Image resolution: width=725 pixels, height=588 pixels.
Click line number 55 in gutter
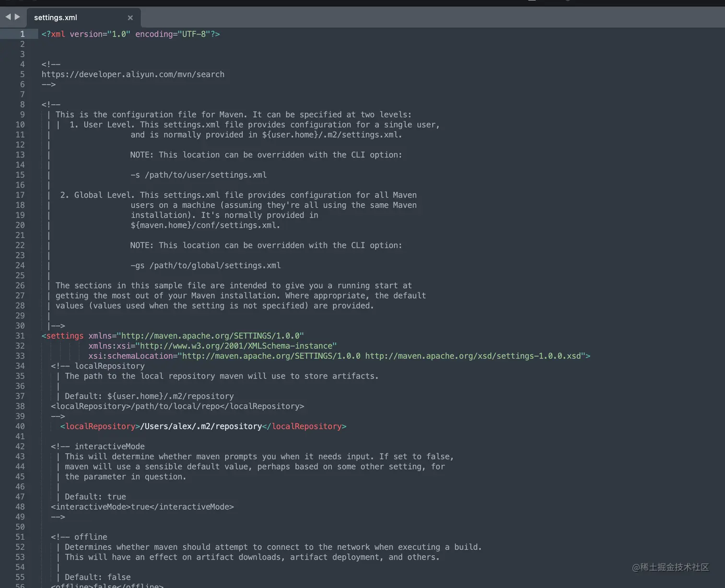tap(20, 577)
